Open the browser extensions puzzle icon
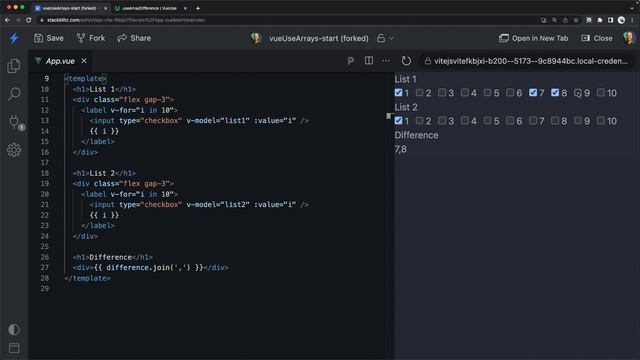Image resolution: width=640 pixels, height=360 pixels. [600, 20]
